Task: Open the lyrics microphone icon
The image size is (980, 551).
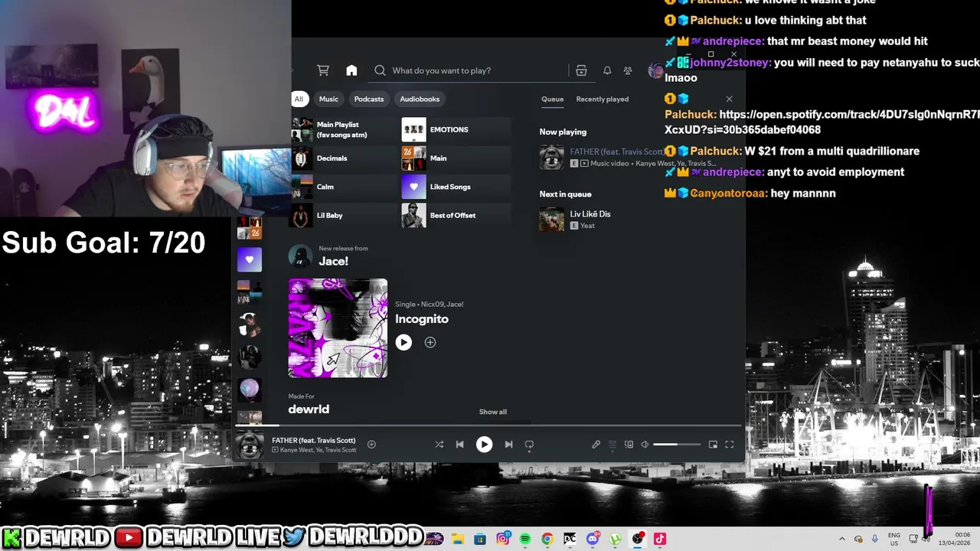Action: (596, 444)
